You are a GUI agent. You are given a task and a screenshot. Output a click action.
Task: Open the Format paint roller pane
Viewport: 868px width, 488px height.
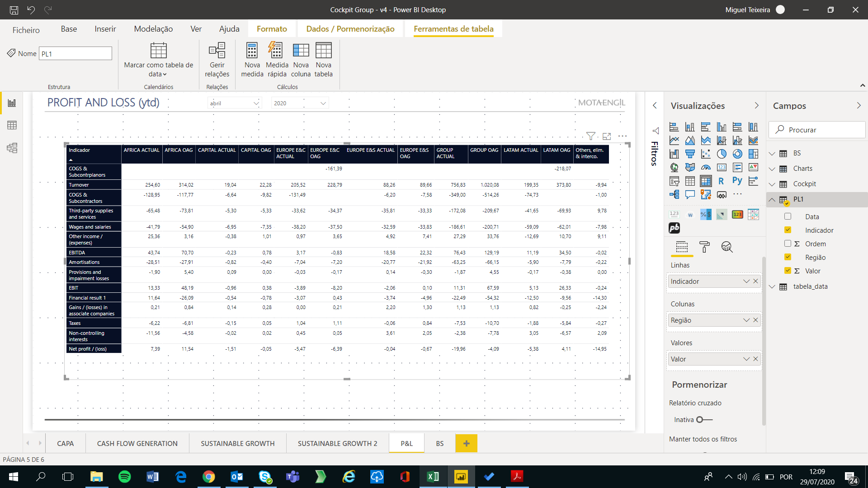pos(704,247)
